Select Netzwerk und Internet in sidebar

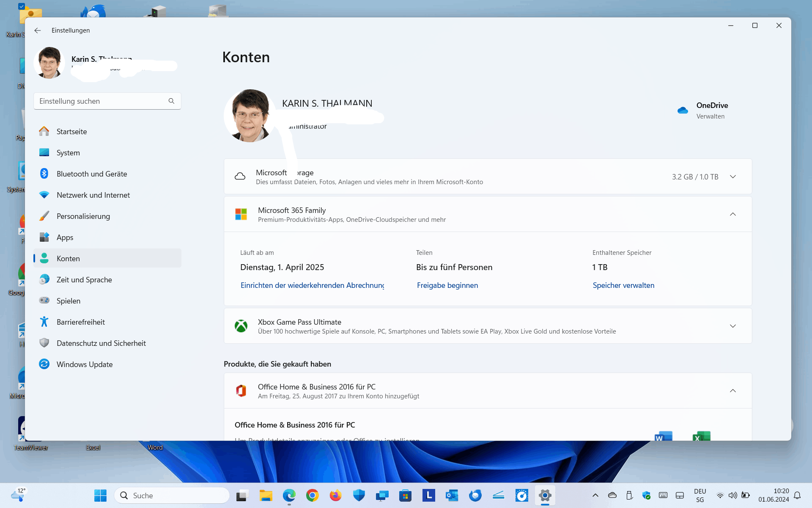coord(93,195)
